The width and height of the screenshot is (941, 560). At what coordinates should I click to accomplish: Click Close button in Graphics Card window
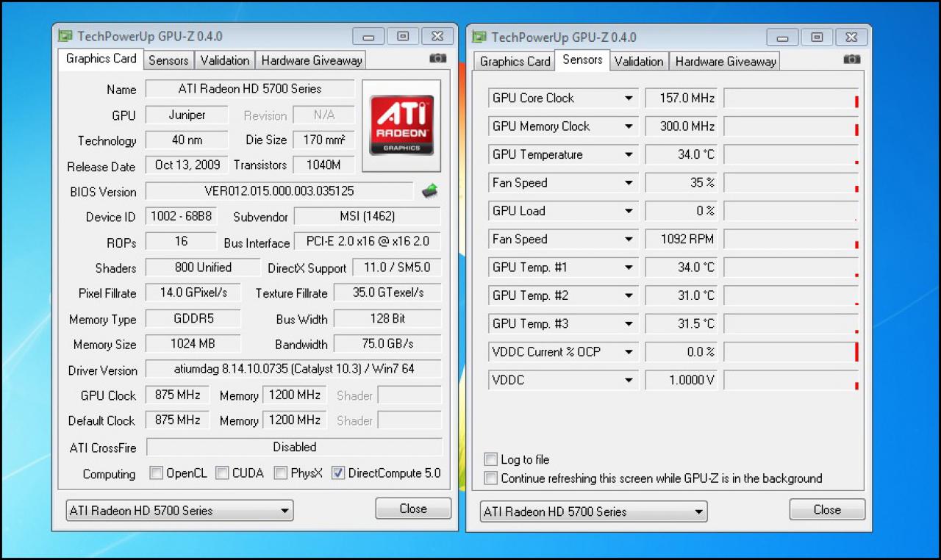(x=413, y=509)
